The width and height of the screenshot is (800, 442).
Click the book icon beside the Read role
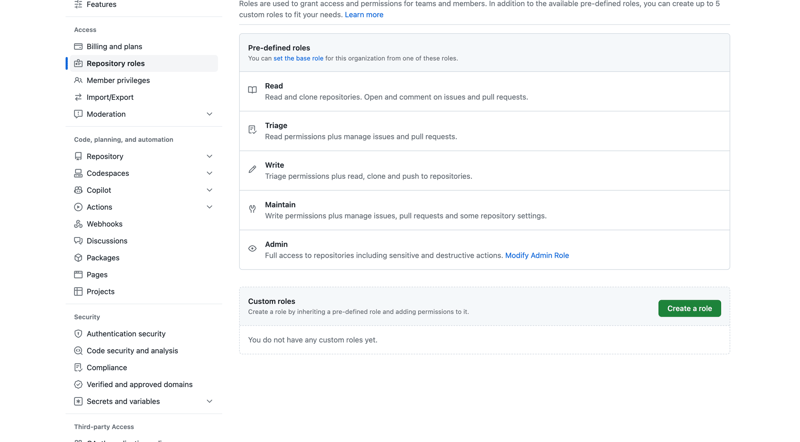click(x=252, y=90)
